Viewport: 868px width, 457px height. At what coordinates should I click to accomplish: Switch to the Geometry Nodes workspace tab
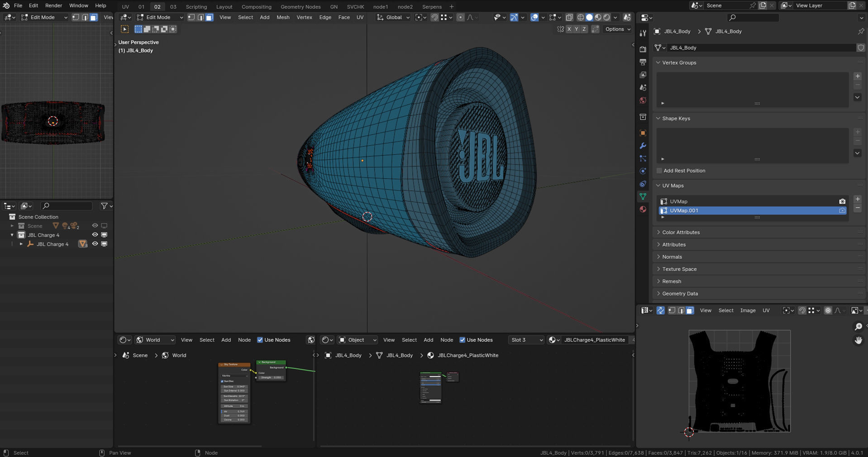(300, 7)
